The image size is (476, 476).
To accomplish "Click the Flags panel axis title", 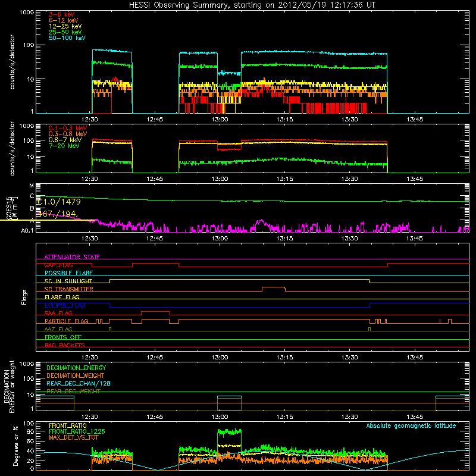I will click(x=24, y=297).
